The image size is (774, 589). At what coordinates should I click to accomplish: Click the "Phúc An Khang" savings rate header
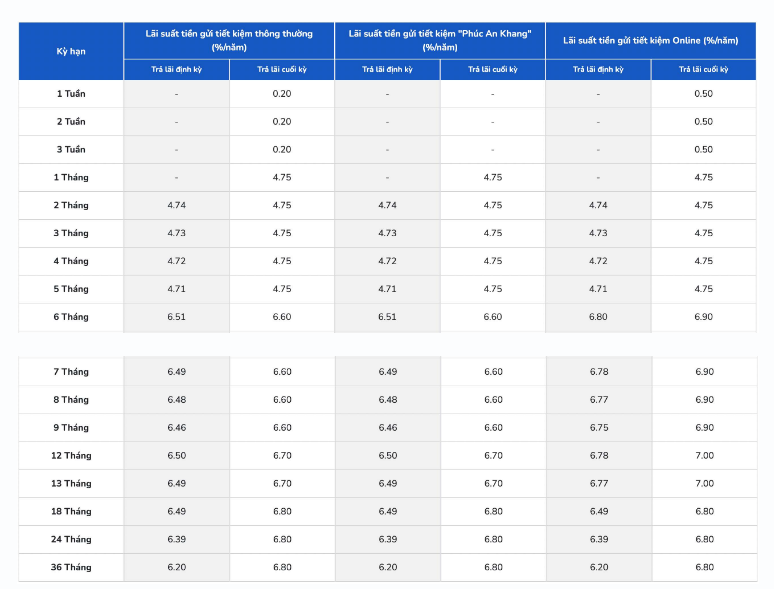pyautogui.click(x=440, y=40)
